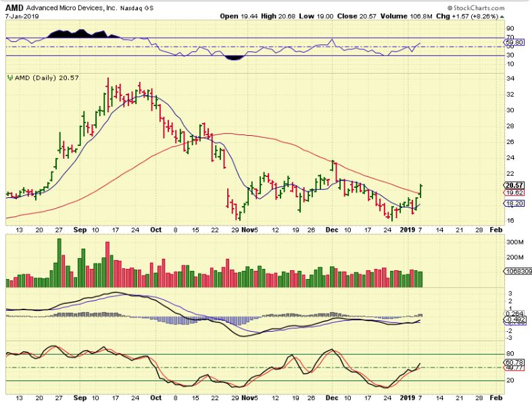532x402 pixels.
Task: Click the MACD histogram value 0.264
Action: click(x=514, y=313)
